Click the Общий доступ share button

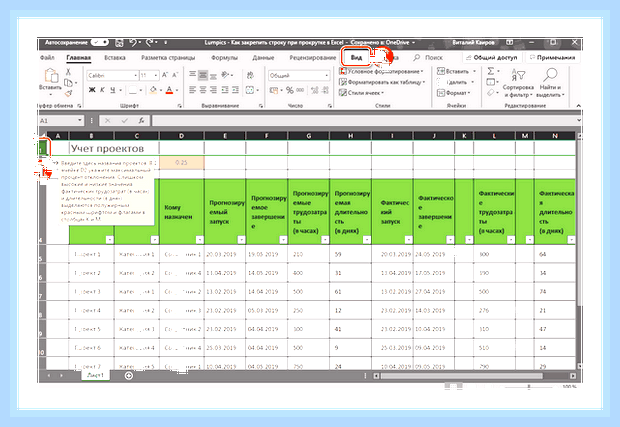(x=492, y=57)
